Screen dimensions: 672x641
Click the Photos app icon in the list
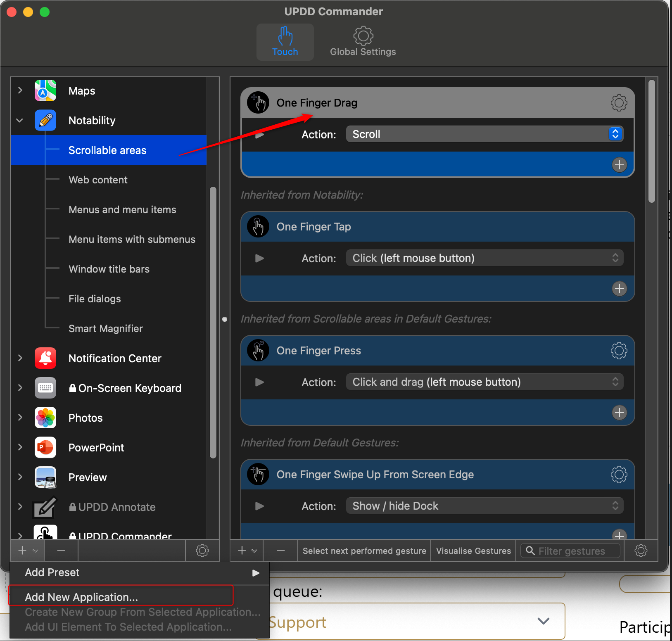[45, 418]
